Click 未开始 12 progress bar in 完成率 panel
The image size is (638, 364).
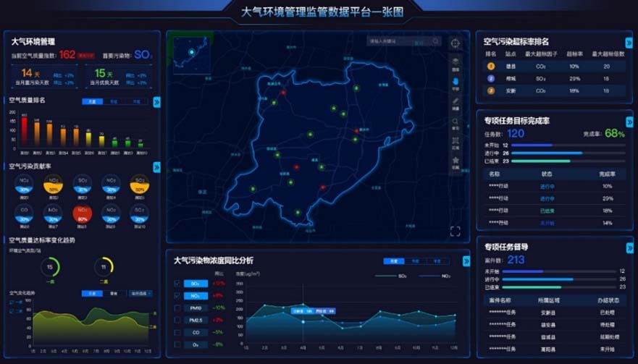[x=568, y=145]
